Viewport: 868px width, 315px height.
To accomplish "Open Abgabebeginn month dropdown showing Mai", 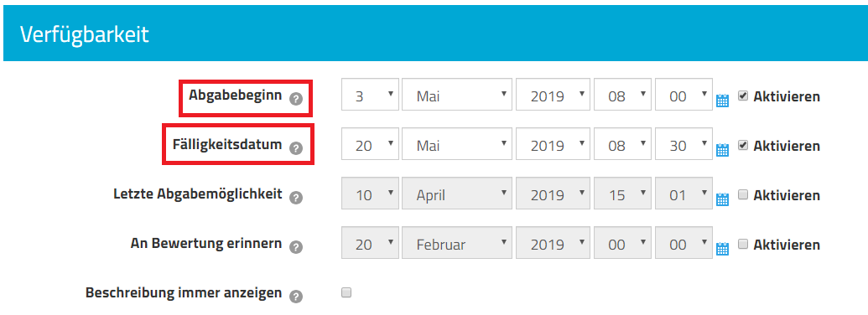I will point(457,94).
